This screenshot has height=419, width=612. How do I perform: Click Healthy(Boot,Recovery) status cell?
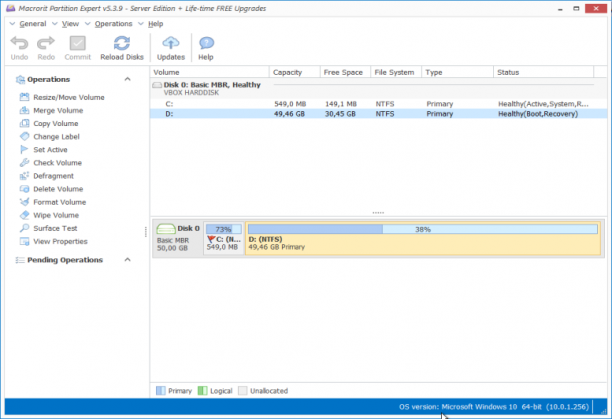pyautogui.click(x=538, y=114)
